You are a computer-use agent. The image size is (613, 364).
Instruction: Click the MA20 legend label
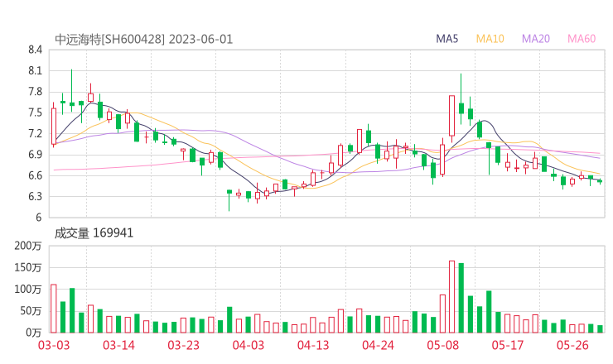coord(536,39)
